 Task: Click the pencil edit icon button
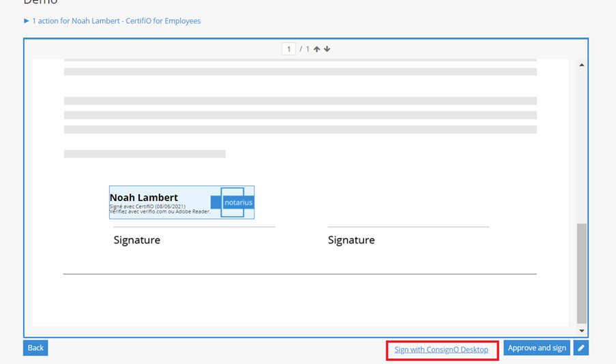click(581, 348)
